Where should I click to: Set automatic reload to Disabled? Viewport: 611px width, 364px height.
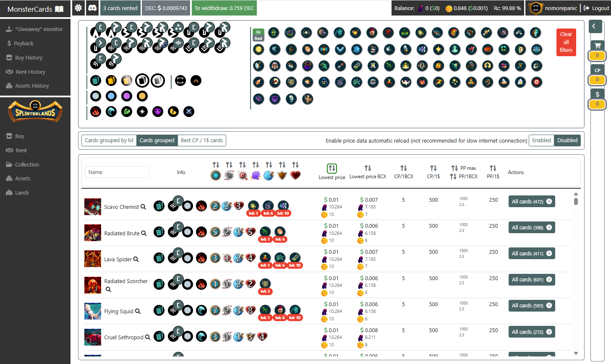tap(567, 140)
